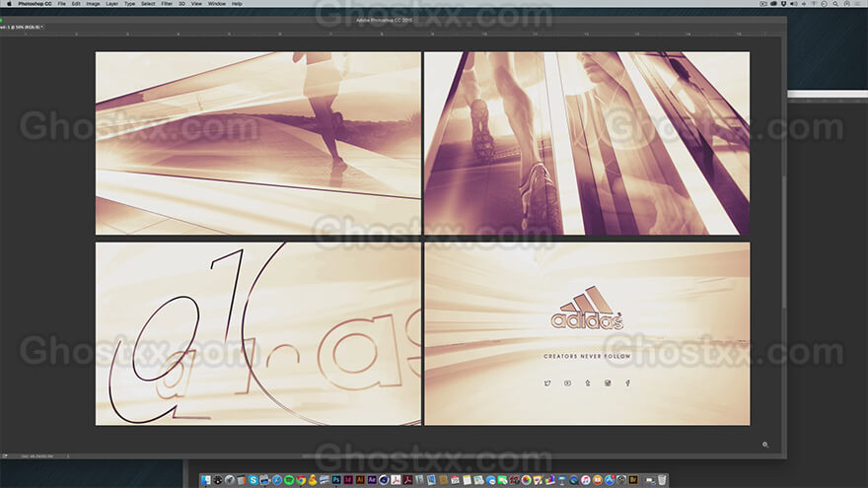Open the Trash in the Dock
The image size is (868, 488).
[x=662, y=480]
